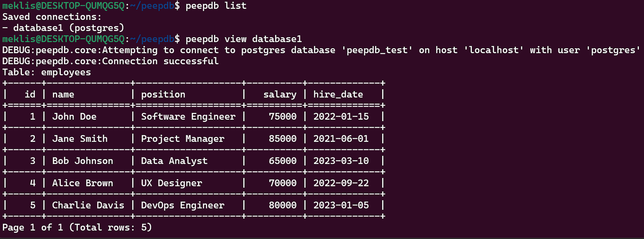
Task: Click the 'Data Analyst' position cell
Action: [x=174, y=161]
